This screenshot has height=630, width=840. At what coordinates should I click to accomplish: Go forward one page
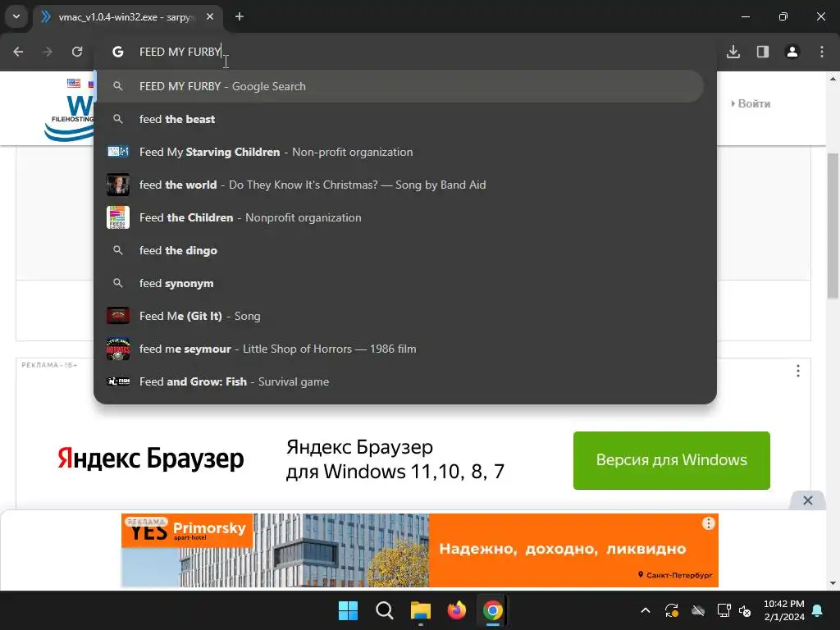click(48, 52)
